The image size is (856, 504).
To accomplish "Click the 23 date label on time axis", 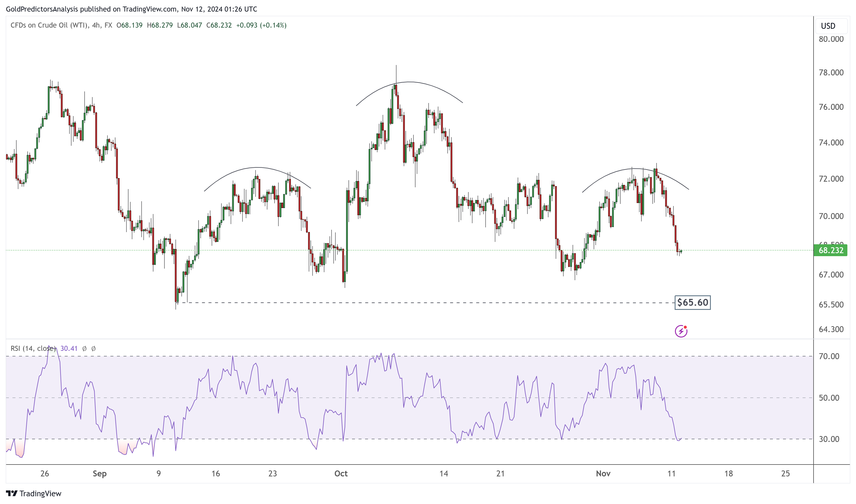I will coord(272,473).
